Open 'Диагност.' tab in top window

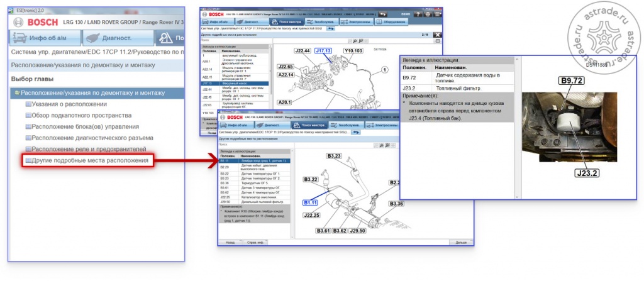(252, 22)
